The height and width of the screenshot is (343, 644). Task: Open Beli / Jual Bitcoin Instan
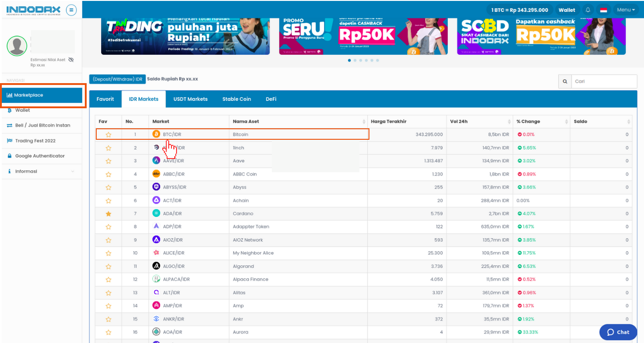coord(42,125)
